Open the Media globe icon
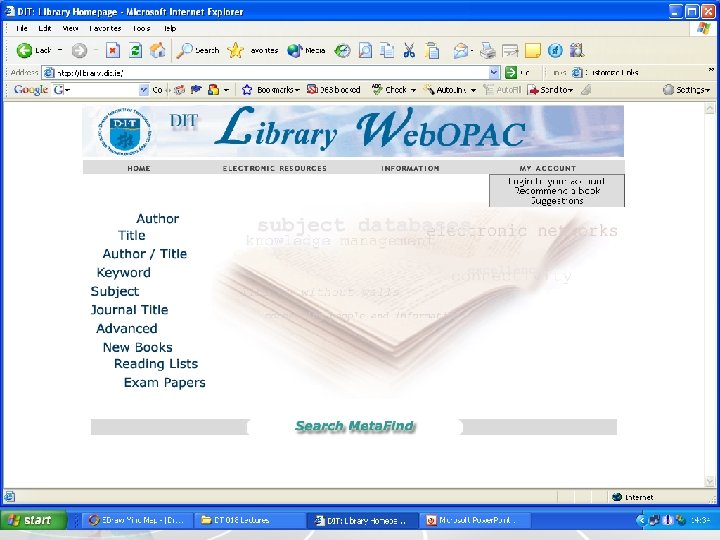 pyautogui.click(x=294, y=51)
